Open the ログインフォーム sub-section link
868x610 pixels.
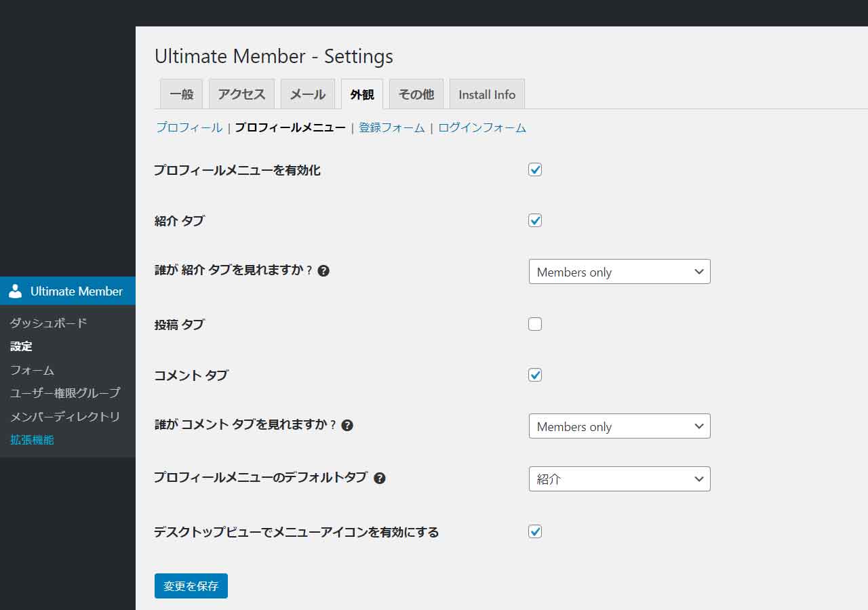coord(482,127)
